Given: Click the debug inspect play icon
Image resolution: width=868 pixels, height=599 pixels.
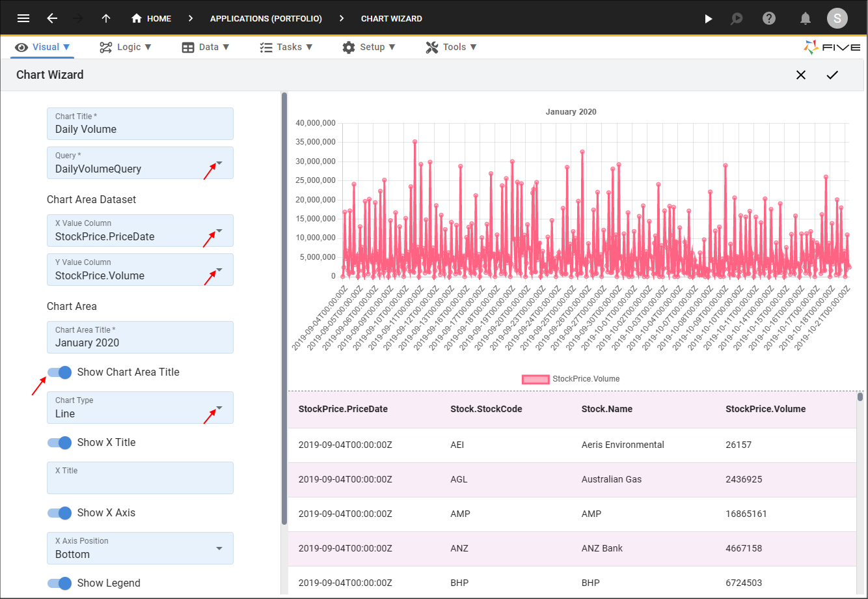Looking at the screenshot, I should (x=737, y=19).
